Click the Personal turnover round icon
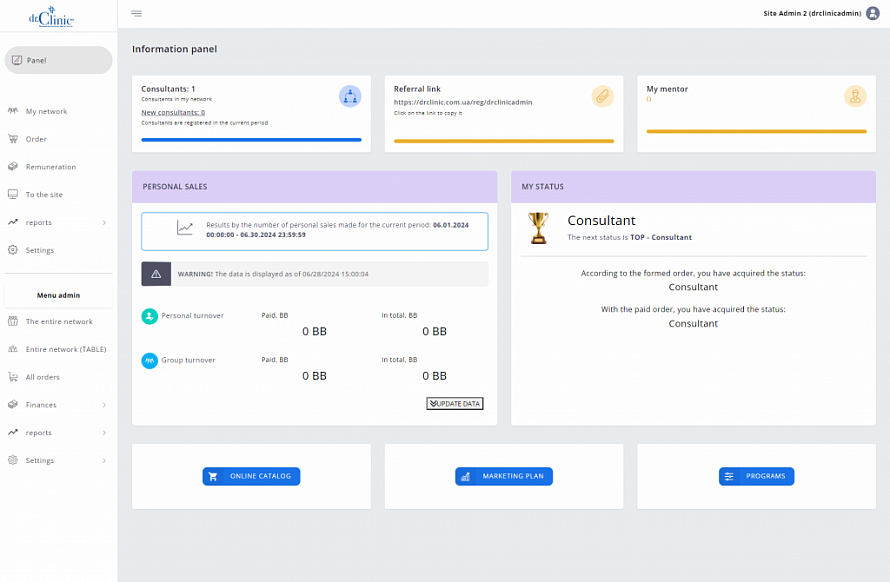890x582 pixels. (149, 316)
